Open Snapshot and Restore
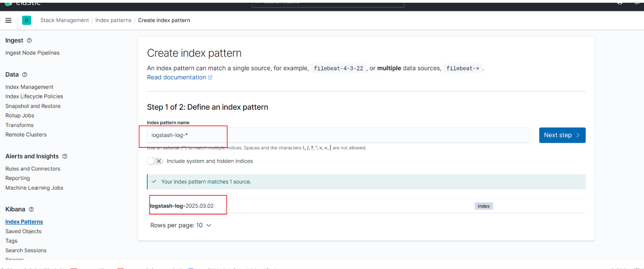The height and width of the screenshot is (269, 644). pyautogui.click(x=33, y=106)
